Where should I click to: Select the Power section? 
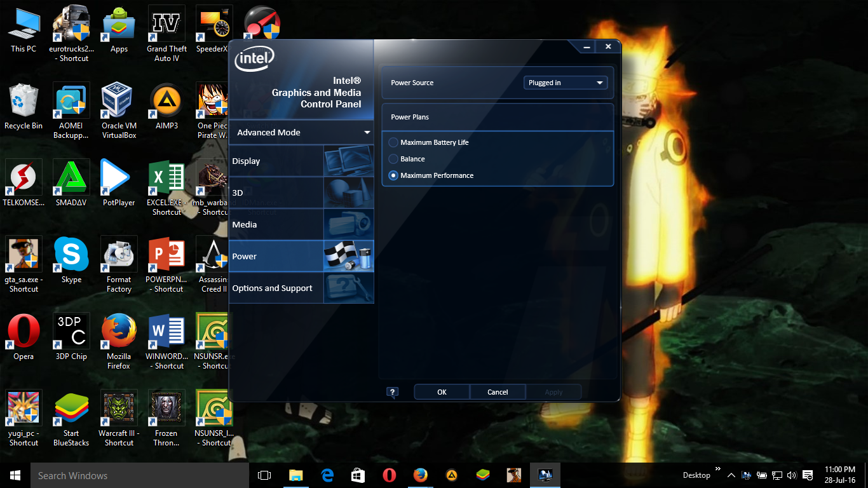click(301, 256)
